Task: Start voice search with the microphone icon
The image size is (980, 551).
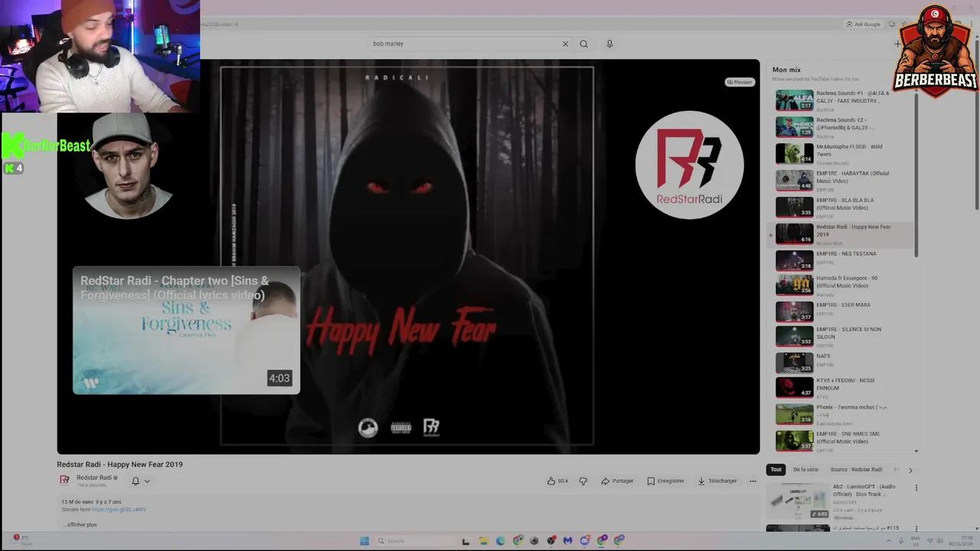Action: [x=609, y=44]
